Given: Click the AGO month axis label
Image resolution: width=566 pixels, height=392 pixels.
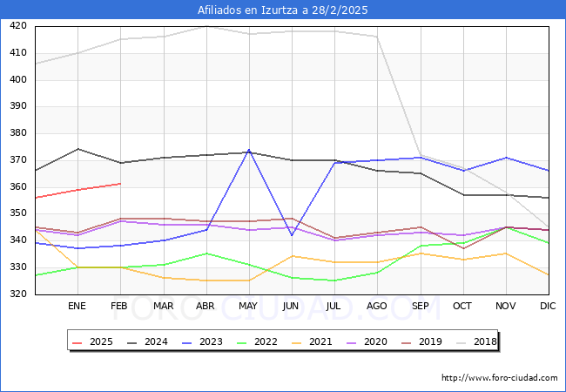Looking at the screenshot, I should coord(377,306).
